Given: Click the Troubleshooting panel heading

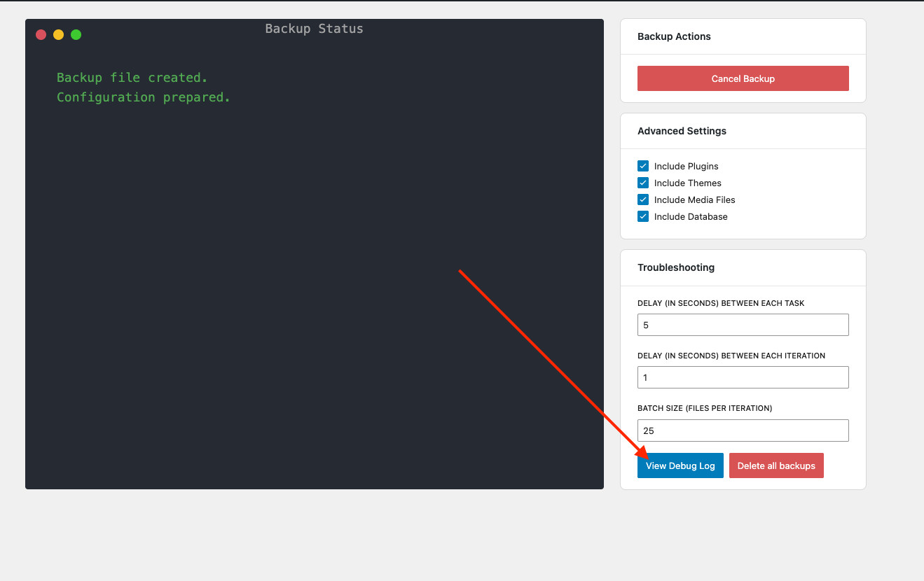Looking at the screenshot, I should (676, 267).
